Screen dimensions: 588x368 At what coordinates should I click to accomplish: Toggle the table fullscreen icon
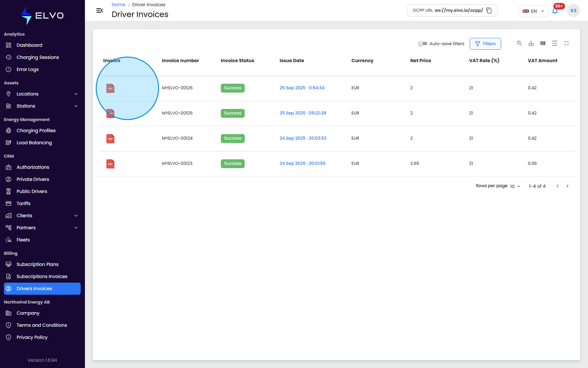tap(566, 43)
